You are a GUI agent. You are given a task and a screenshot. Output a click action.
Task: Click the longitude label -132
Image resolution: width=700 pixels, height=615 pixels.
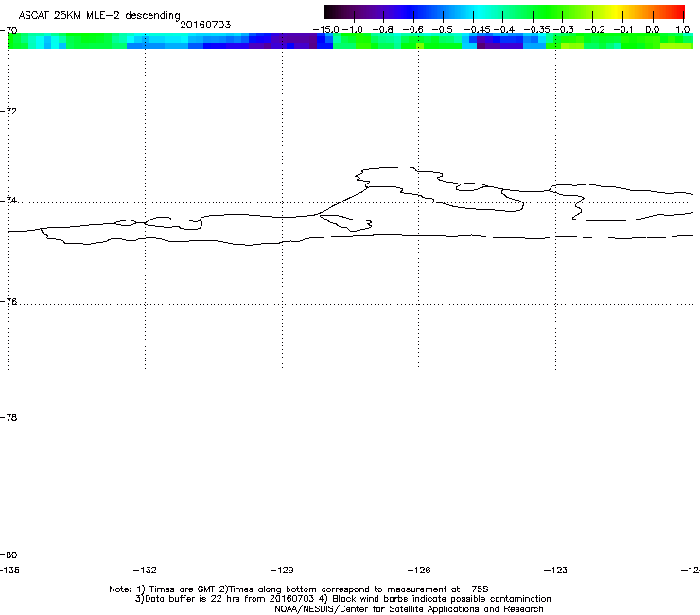click(x=145, y=570)
